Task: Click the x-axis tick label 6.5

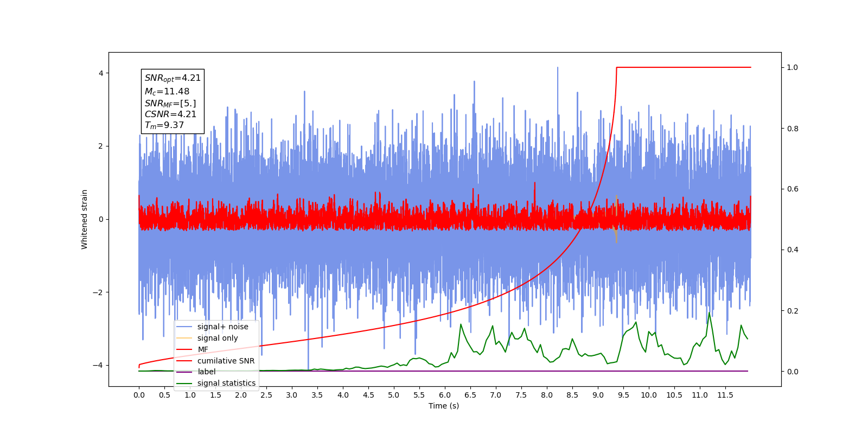Action: point(470,395)
